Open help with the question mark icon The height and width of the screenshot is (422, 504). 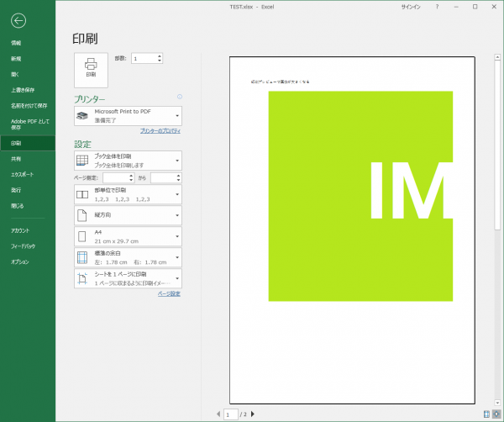tap(437, 7)
